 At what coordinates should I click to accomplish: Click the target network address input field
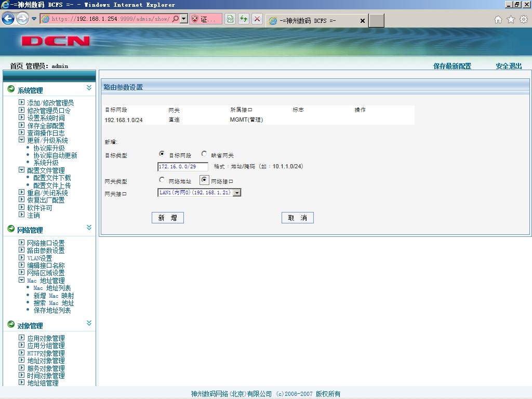[183, 167]
